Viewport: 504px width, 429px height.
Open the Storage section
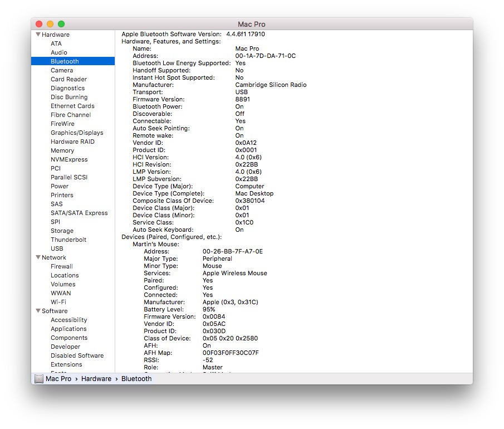pyautogui.click(x=62, y=231)
